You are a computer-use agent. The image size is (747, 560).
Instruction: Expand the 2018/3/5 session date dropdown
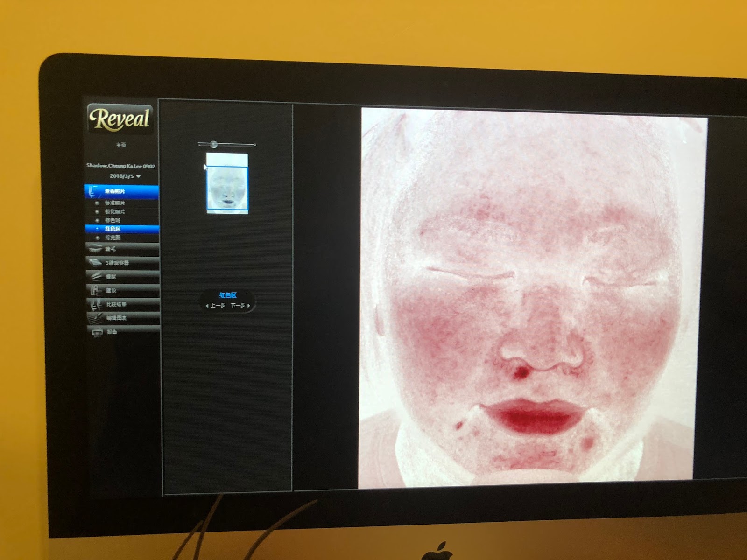pos(125,176)
